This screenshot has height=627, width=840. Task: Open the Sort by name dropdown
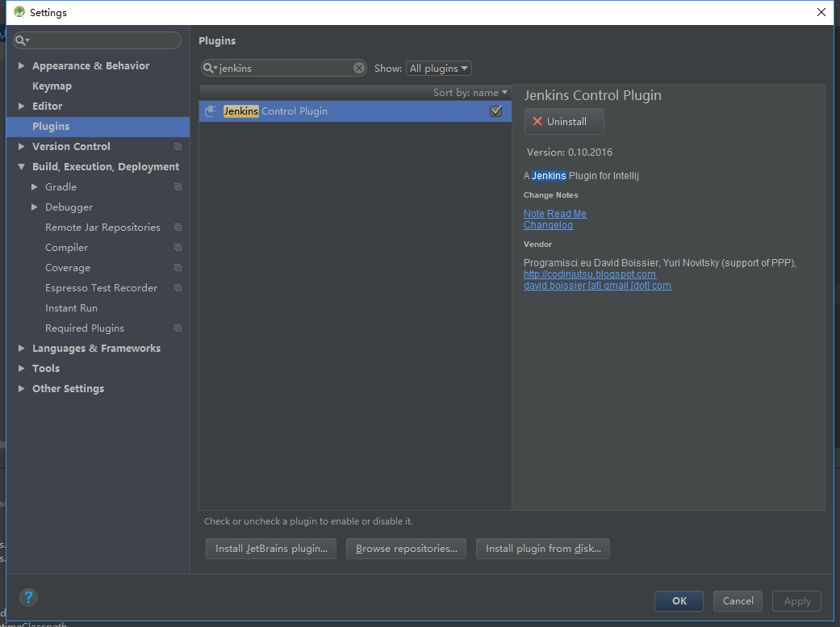coord(470,93)
